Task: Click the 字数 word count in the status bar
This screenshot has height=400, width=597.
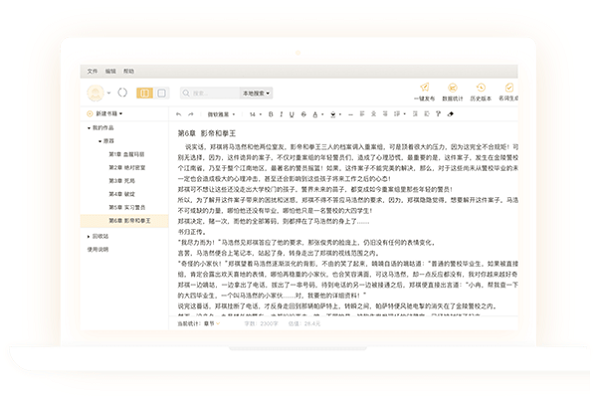Action: point(261,324)
